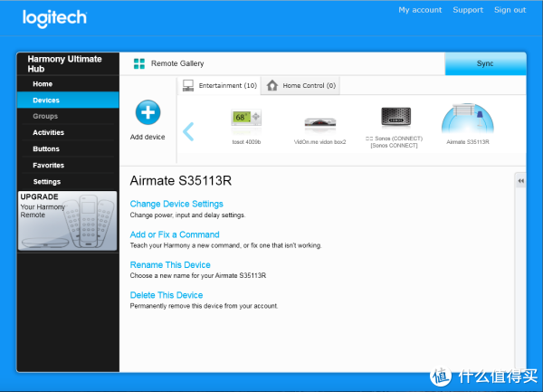This screenshot has height=392, width=543.
Task: Select the VidOn.me vidon box2 device
Action: pyautogui.click(x=319, y=123)
